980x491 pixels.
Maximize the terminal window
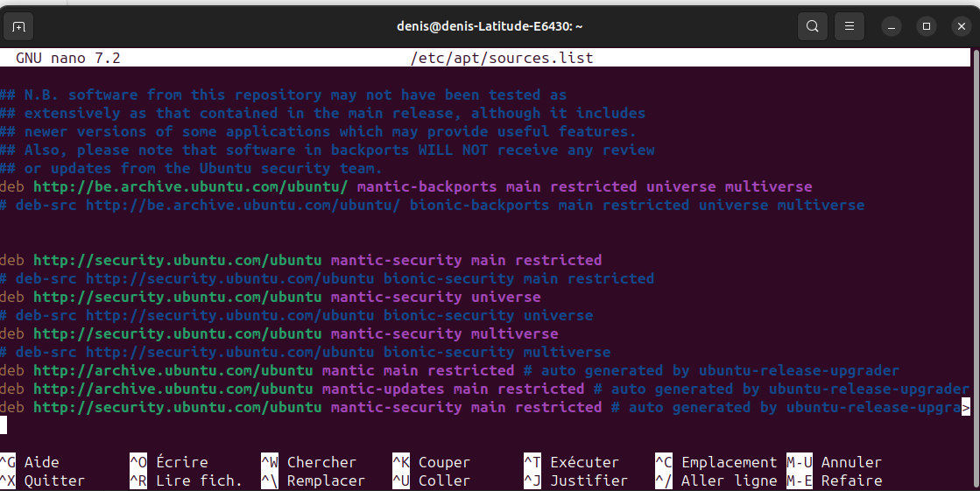(x=927, y=26)
